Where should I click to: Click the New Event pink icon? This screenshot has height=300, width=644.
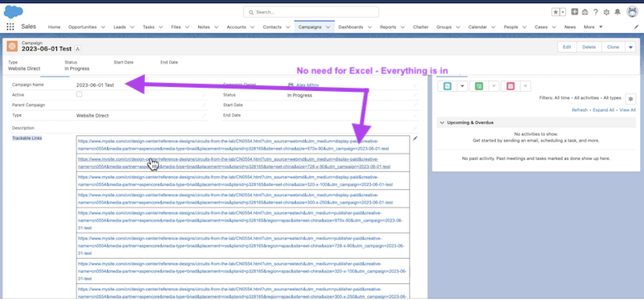(x=510, y=86)
